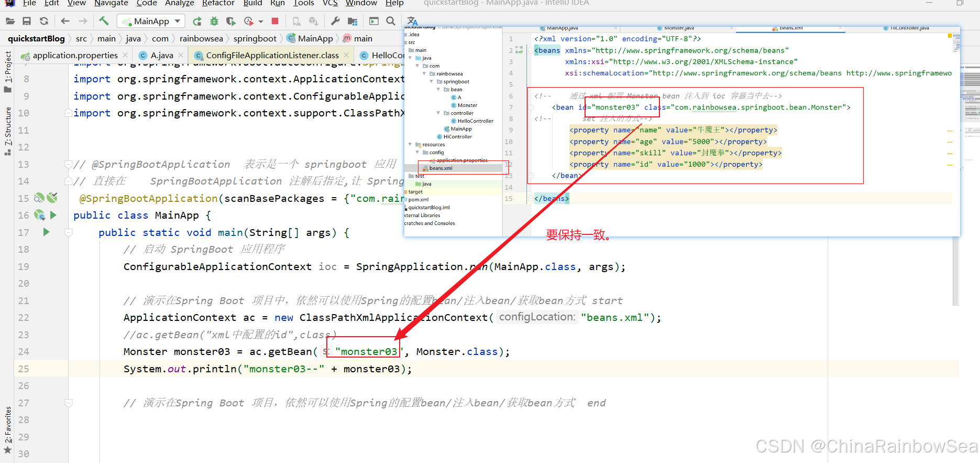Click the run gutter arrow on line 16
This screenshot has width=980, height=463.
tap(53, 215)
